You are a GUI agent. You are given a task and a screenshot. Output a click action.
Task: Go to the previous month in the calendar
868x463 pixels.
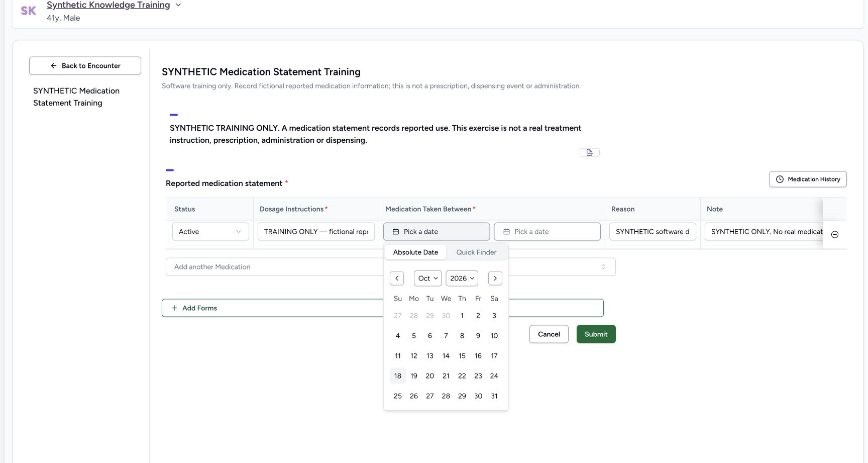click(397, 278)
